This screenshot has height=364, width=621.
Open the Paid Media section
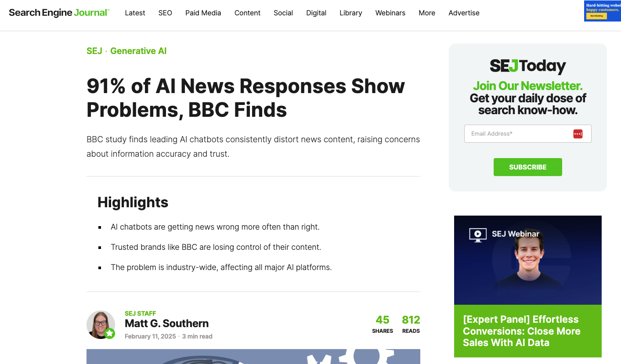point(203,13)
